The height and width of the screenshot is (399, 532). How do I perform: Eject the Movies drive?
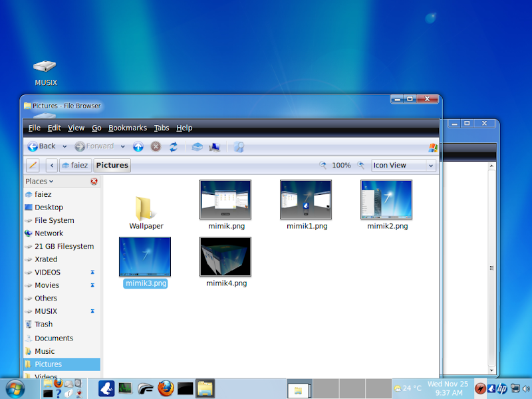tap(92, 285)
